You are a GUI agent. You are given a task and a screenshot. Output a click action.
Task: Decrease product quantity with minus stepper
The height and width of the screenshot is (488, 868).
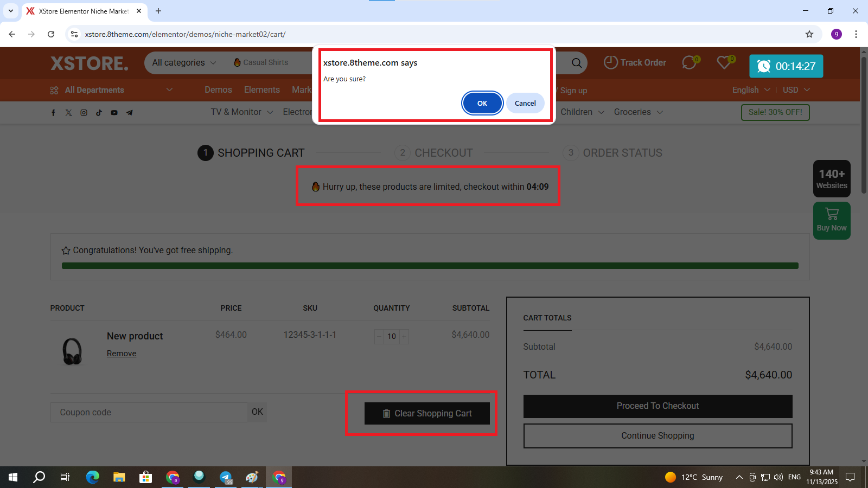[x=379, y=336]
